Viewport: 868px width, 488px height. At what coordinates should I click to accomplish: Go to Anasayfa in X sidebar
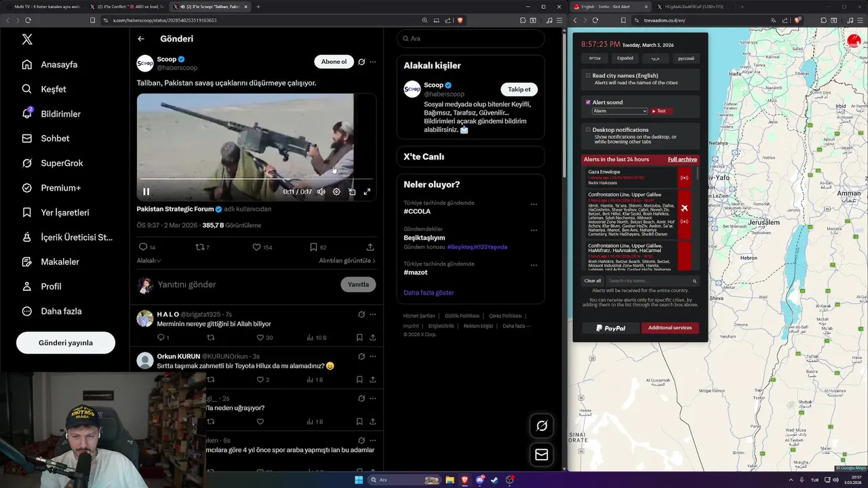50,64
